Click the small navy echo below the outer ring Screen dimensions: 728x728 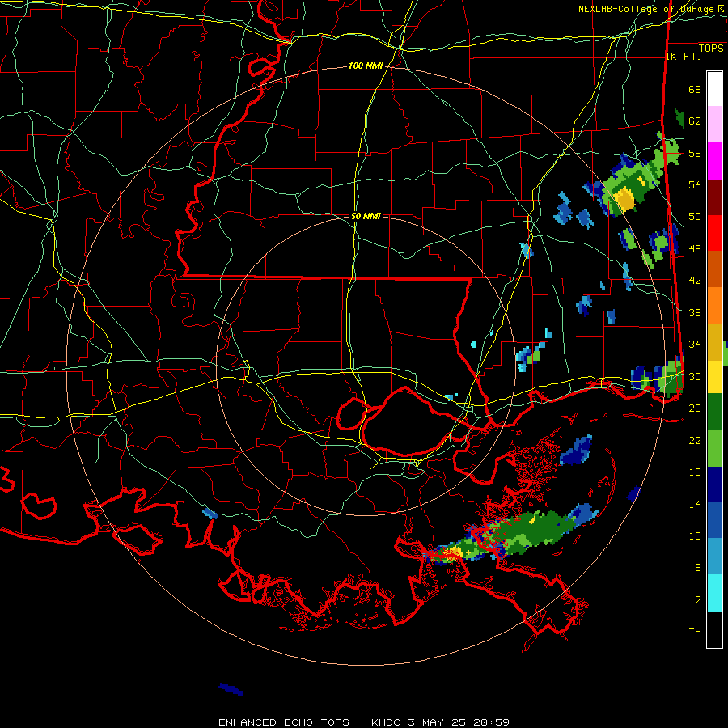coord(231,689)
